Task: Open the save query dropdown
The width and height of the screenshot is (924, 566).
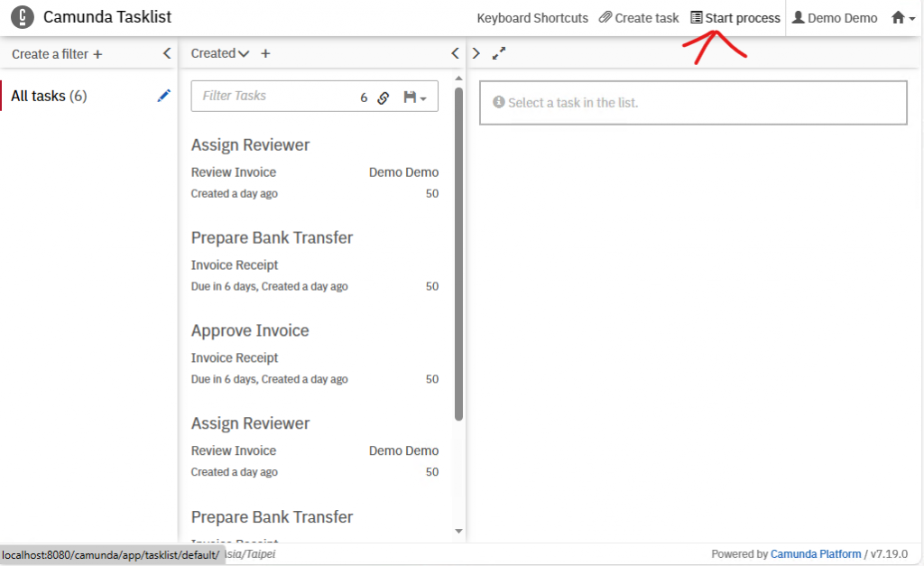Action: [415, 97]
